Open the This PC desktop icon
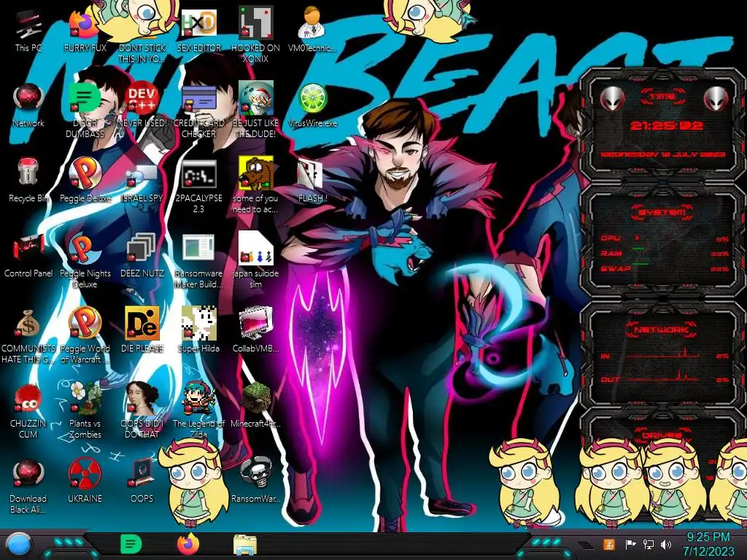Viewport: 747px width, 560px height. click(x=28, y=31)
